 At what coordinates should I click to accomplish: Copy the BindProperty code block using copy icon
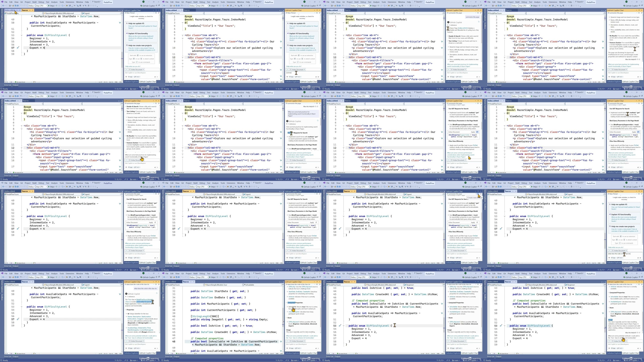tap(477, 132)
